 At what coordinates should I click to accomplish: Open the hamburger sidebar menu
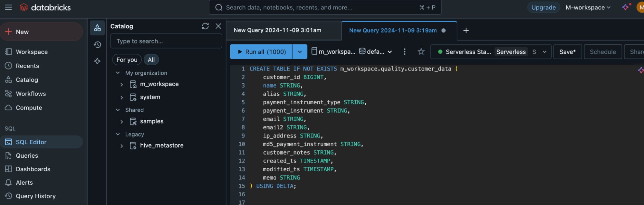[x=8, y=7]
